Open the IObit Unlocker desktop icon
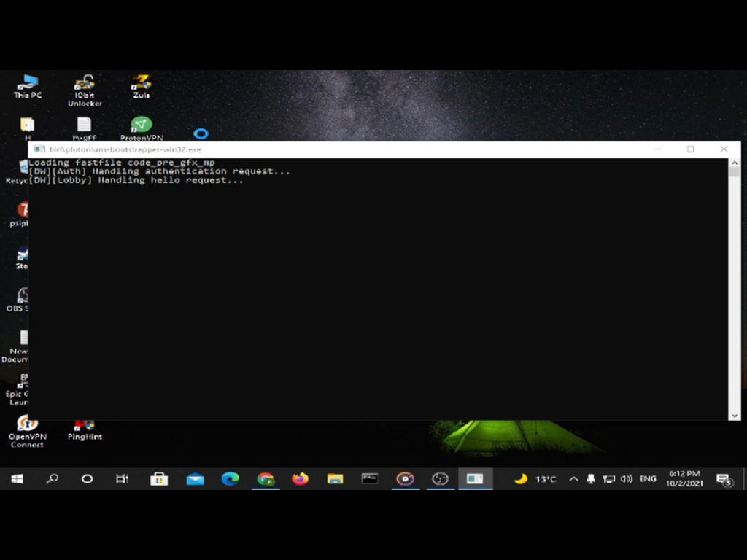747x560 pixels. point(85,85)
